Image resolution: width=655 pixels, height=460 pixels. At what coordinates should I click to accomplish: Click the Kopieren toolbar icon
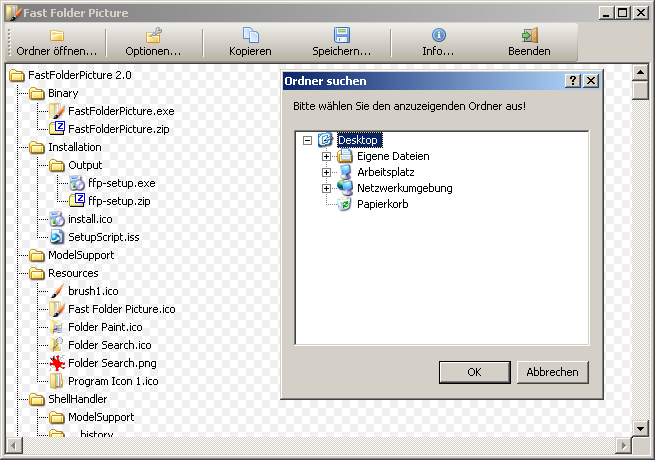[250, 35]
